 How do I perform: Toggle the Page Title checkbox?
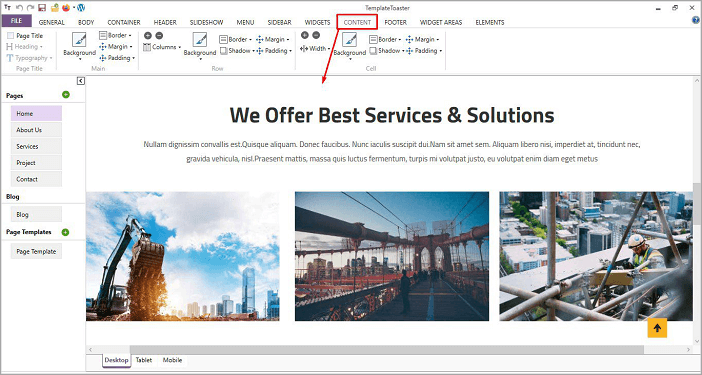(10, 35)
